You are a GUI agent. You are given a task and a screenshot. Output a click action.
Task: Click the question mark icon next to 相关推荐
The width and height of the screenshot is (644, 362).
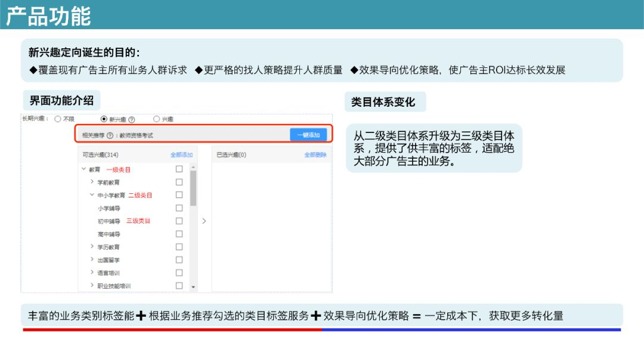point(109,135)
